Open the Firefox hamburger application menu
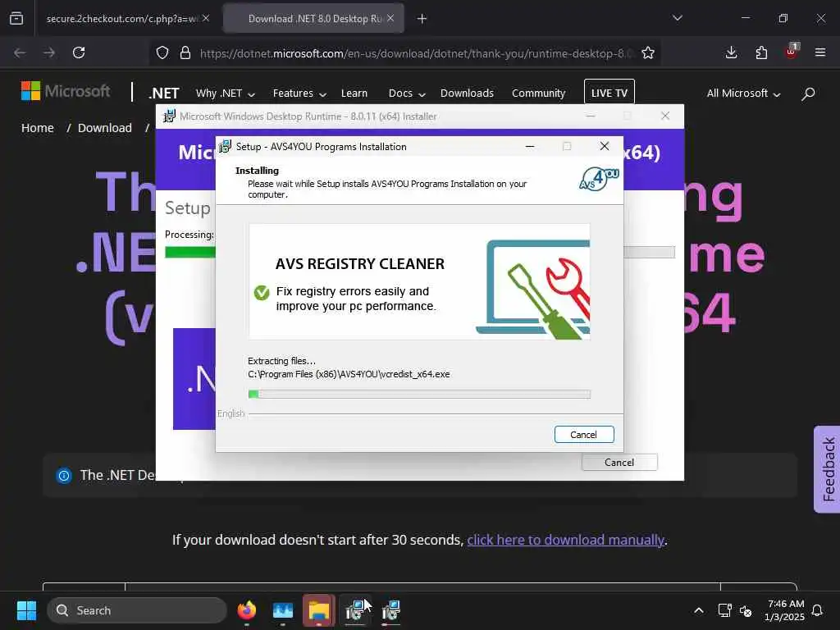Image resolution: width=840 pixels, height=630 pixels. 820,52
